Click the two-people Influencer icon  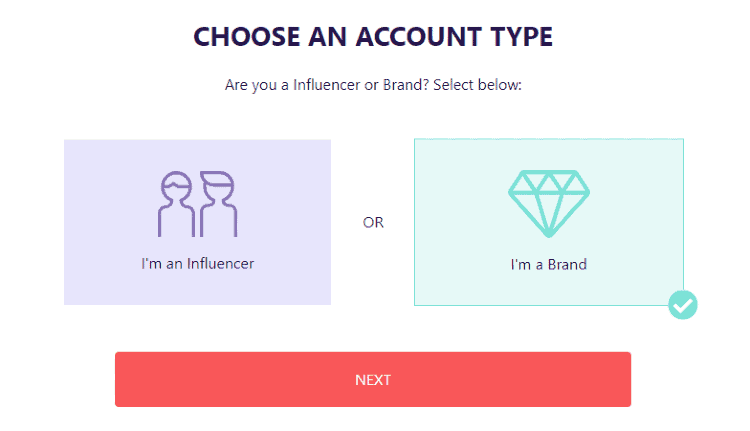(198, 204)
